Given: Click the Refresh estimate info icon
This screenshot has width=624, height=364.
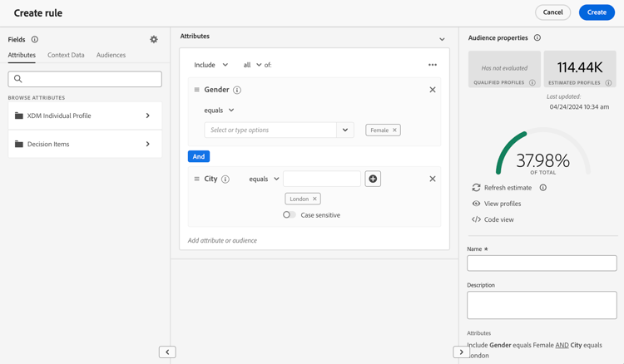Looking at the screenshot, I should point(542,188).
